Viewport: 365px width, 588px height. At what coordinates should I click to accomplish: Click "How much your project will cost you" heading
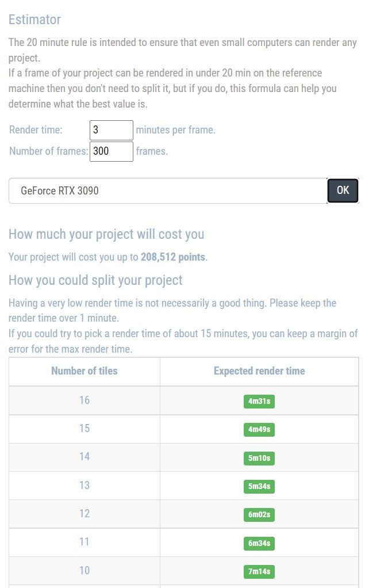coord(106,234)
